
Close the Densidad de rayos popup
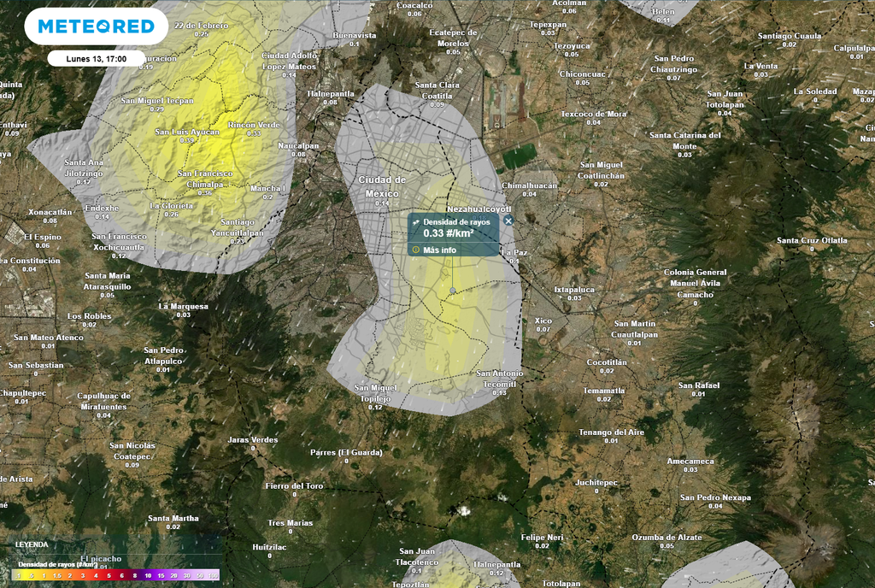(x=508, y=220)
